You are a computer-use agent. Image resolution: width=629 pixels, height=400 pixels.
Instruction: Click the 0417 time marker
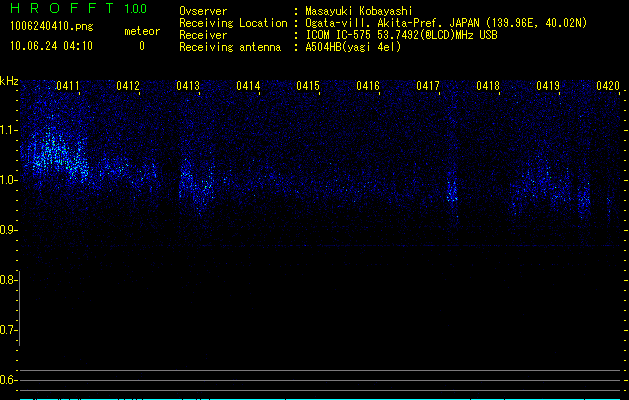428,86
